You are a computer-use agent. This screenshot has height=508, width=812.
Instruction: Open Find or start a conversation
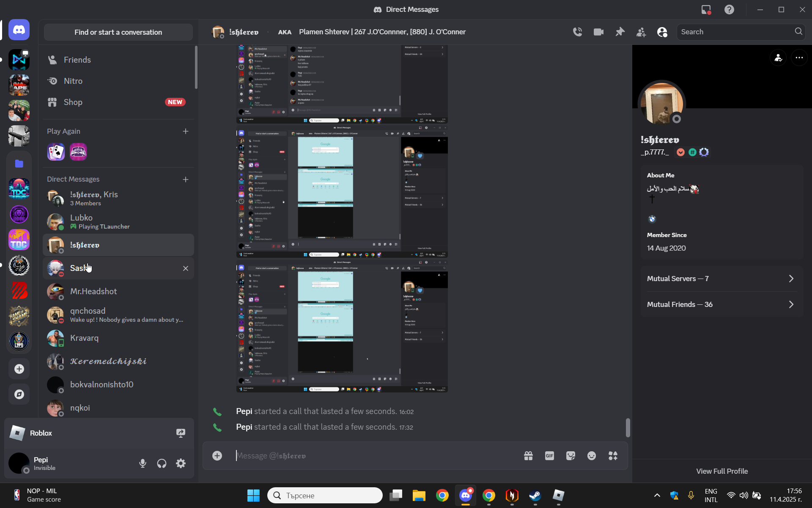(118, 32)
